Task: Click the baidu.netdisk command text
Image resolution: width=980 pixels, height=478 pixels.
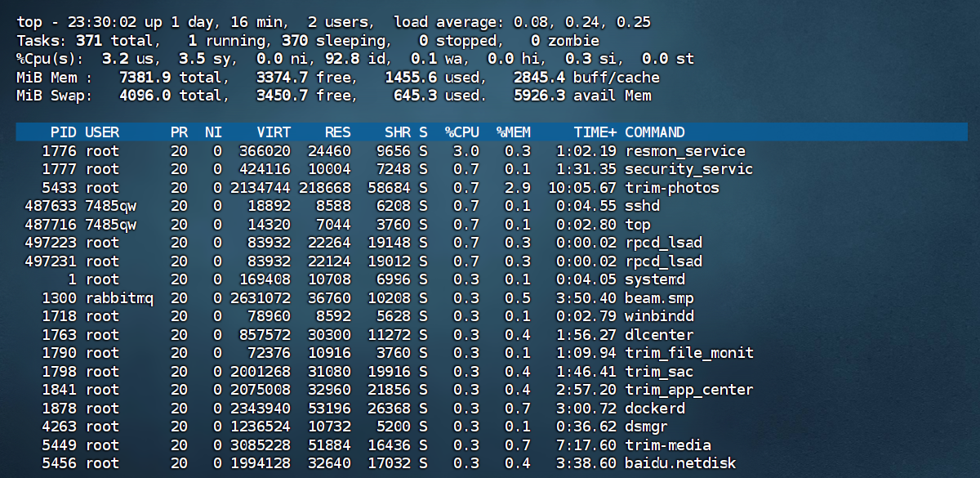Action: coord(680,463)
